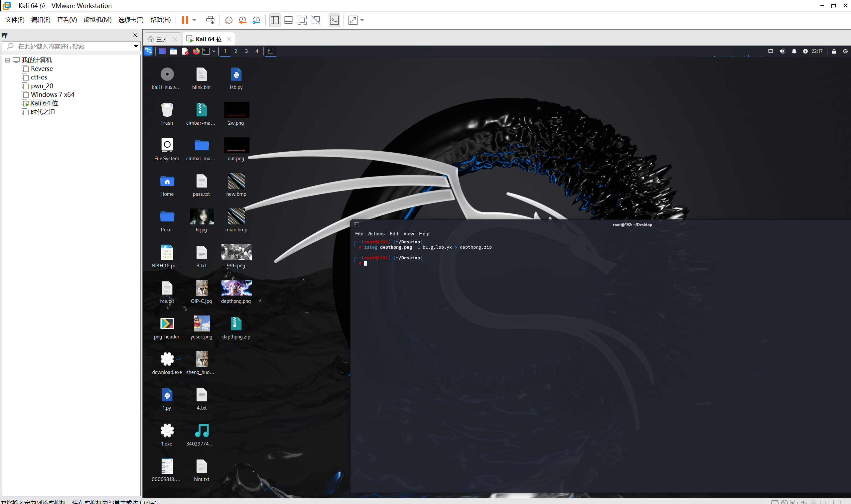This screenshot has height=504, width=851.
Task: Open the 查看(V) menu
Action: (x=67, y=20)
